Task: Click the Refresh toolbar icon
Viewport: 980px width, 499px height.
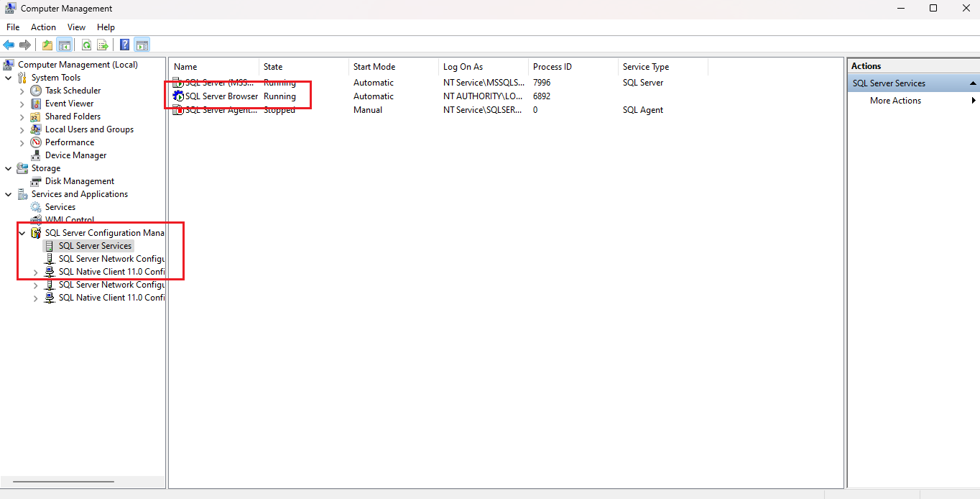Action: [x=86, y=45]
